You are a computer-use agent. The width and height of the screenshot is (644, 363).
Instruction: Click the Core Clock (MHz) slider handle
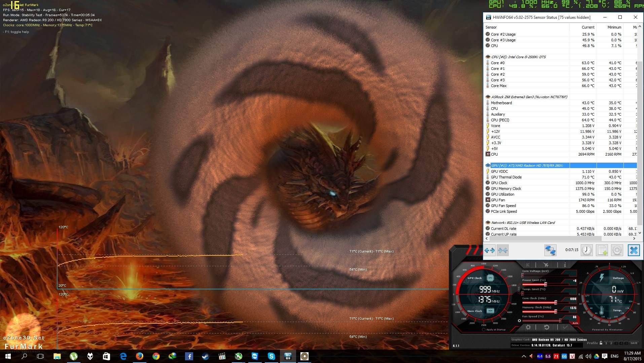coord(556,303)
